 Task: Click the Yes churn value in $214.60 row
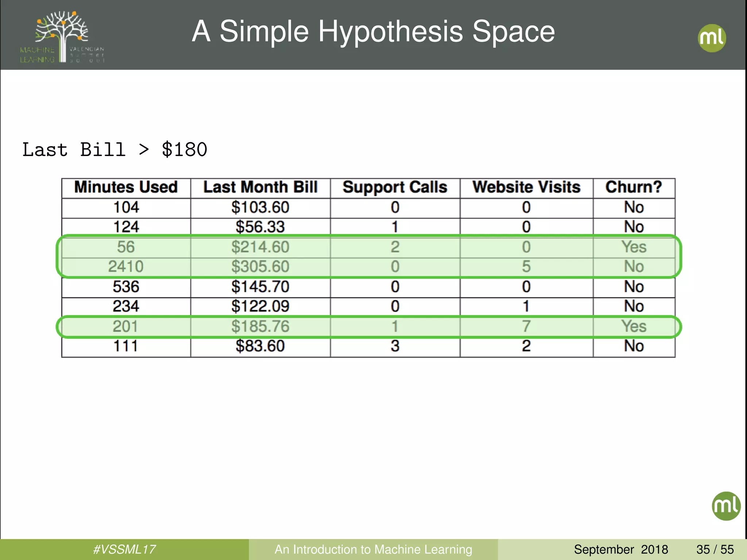pos(634,247)
